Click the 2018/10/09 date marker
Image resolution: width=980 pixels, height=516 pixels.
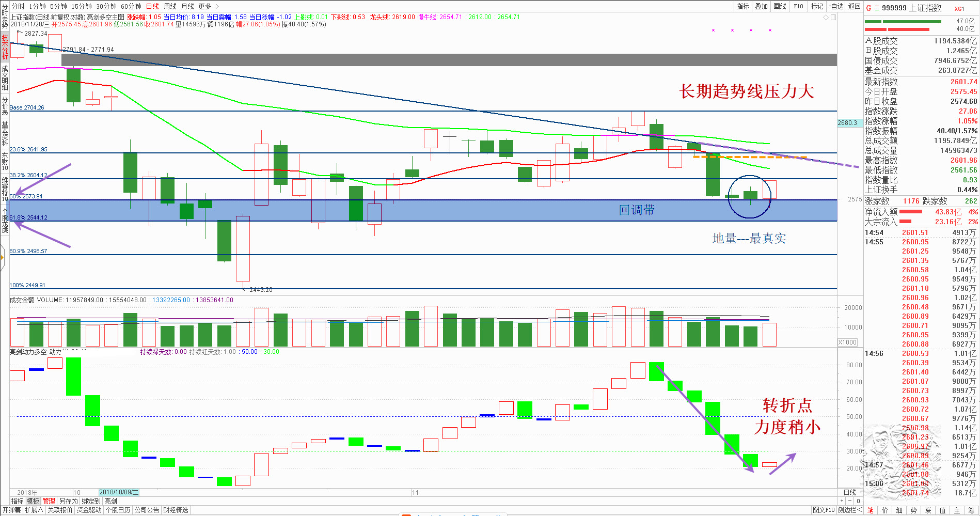pyautogui.click(x=119, y=492)
